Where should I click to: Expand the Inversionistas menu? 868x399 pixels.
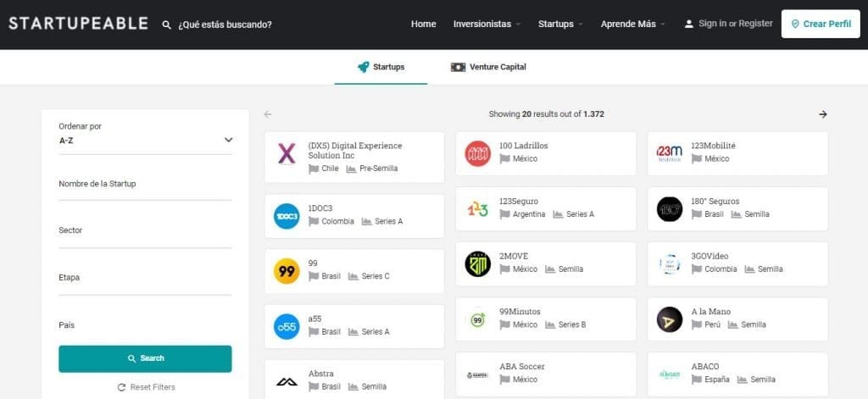pyautogui.click(x=487, y=24)
